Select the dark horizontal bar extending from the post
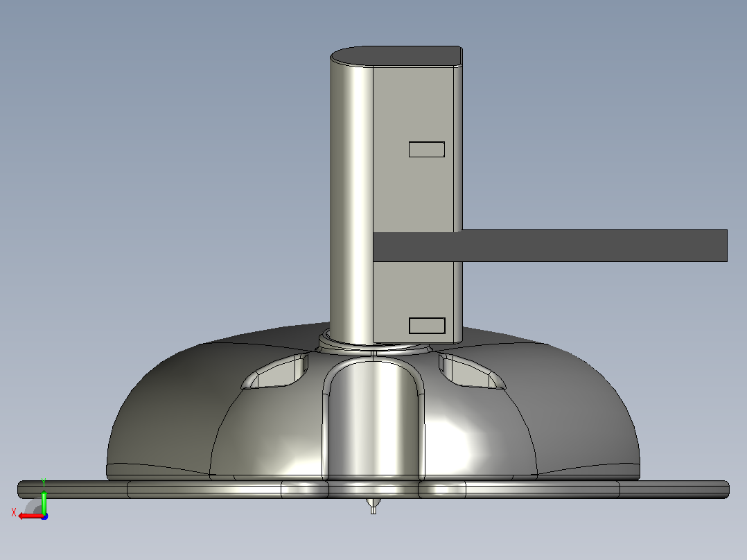747x560 pixels. (550, 246)
